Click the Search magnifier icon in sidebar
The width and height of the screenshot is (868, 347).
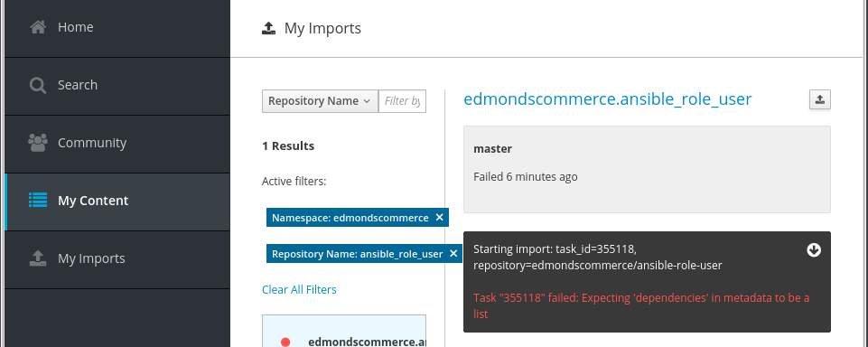coord(38,85)
